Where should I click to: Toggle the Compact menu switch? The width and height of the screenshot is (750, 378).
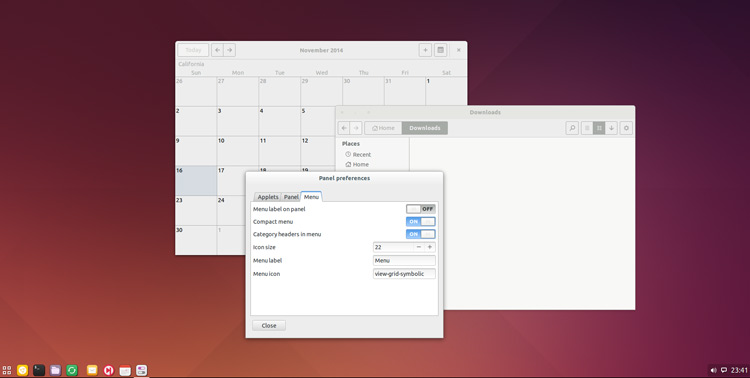[421, 222]
